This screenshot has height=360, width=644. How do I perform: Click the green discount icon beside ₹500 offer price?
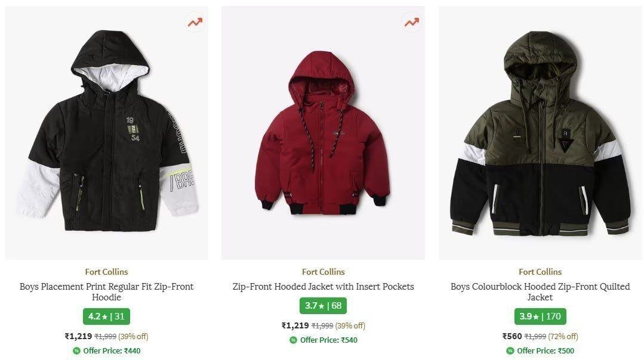(511, 351)
